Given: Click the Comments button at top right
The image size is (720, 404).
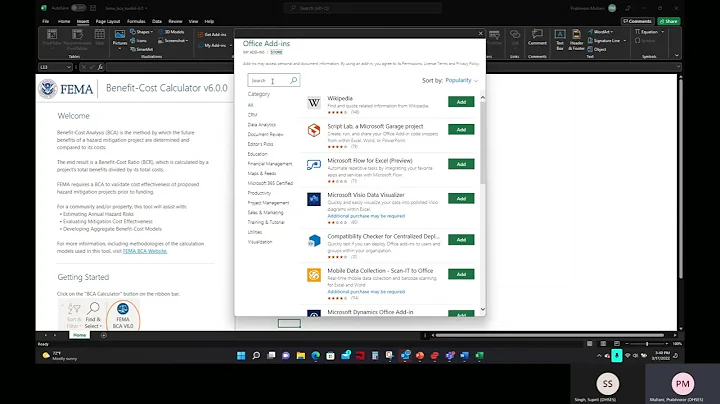Looking at the screenshot, I should click(637, 21).
